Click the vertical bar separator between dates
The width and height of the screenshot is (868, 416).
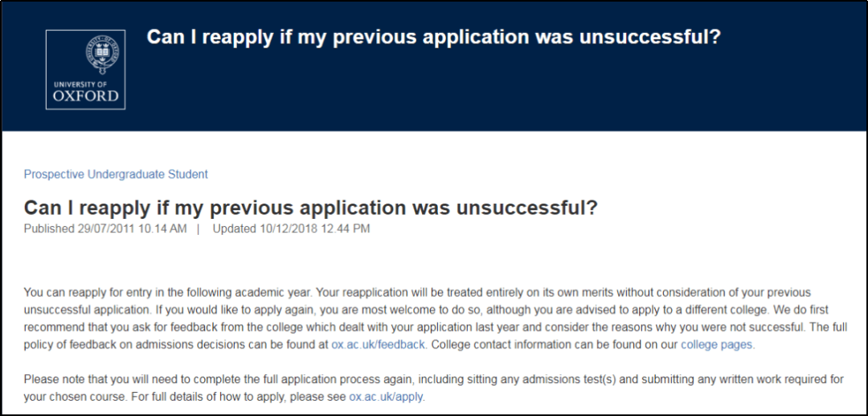coord(199,229)
